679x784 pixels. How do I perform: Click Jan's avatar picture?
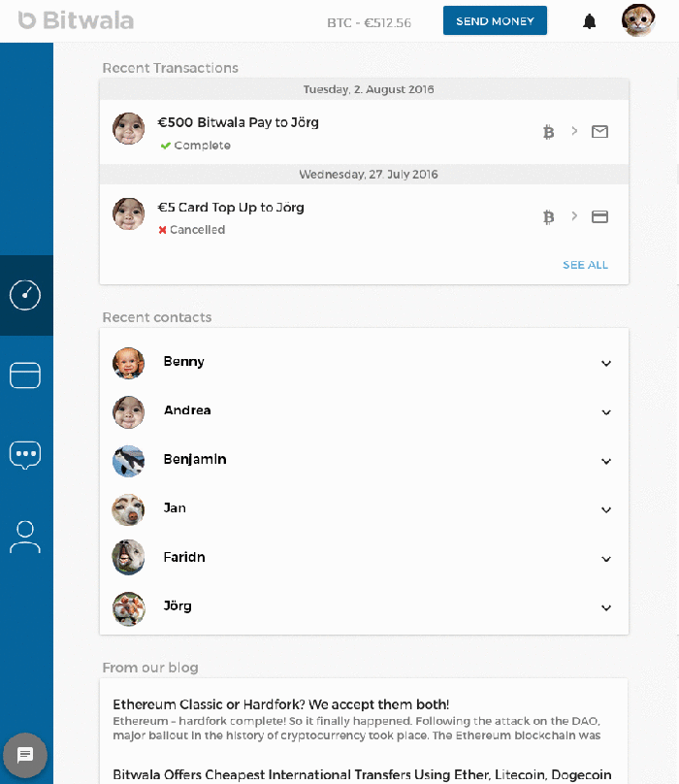pyautogui.click(x=128, y=510)
